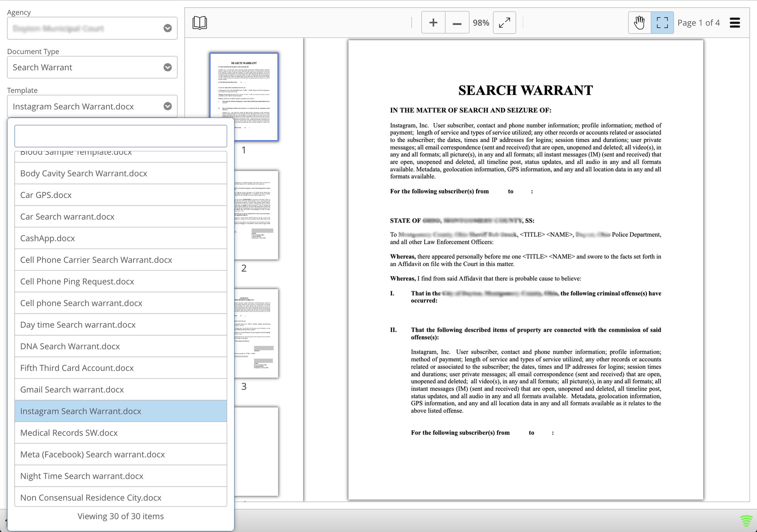Click the 98% zoom percentage slider area
This screenshot has height=532, width=757.
tap(481, 22)
